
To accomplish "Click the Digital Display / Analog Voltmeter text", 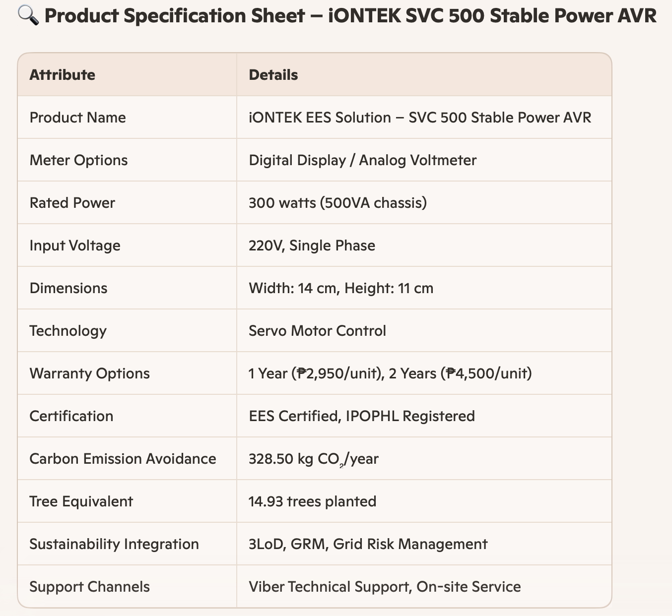I will 362,160.
